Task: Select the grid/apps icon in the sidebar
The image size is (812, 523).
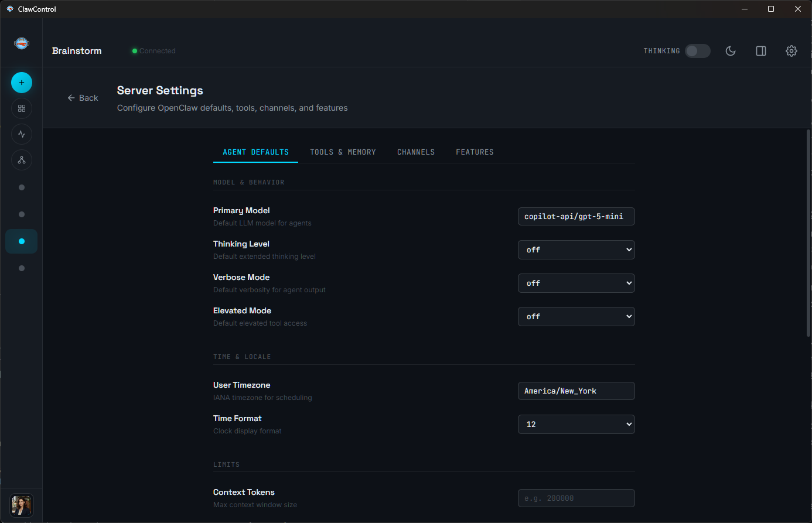Action: (x=21, y=108)
